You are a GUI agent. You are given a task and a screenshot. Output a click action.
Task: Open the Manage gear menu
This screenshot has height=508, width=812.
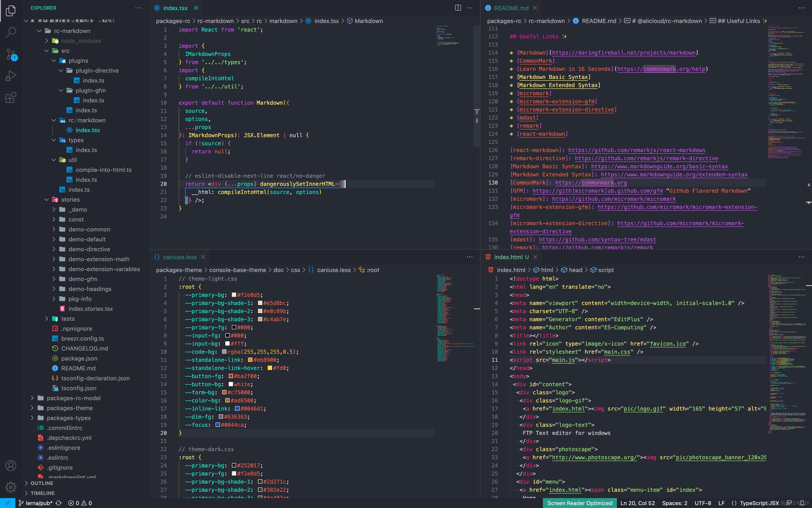pos(11,487)
